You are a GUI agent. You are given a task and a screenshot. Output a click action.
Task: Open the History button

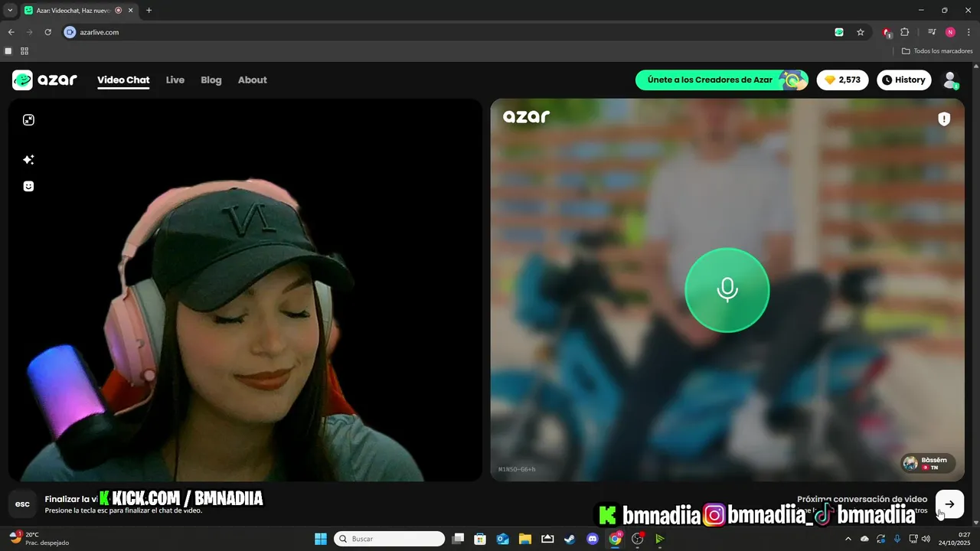point(903,80)
